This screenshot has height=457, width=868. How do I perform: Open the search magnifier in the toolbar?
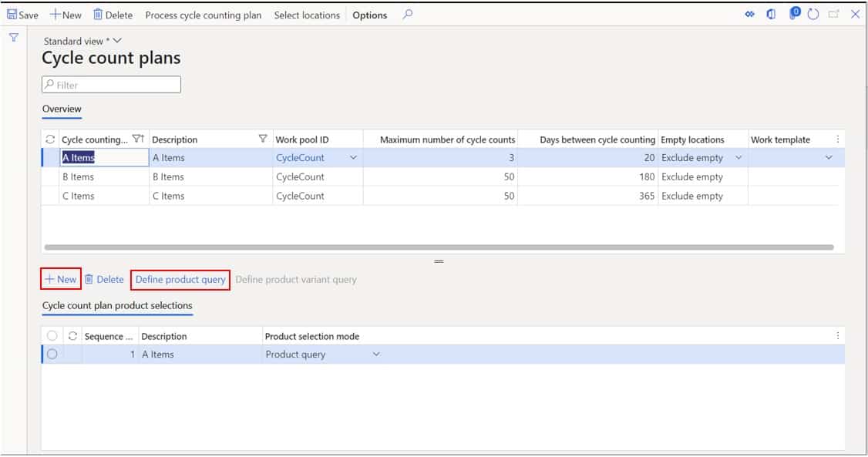tap(408, 14)
